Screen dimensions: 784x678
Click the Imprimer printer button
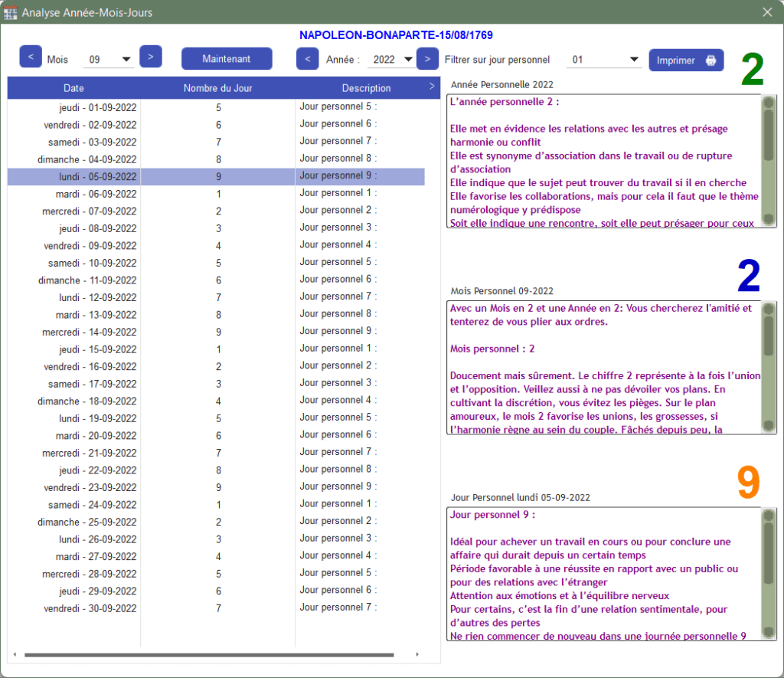coord(686,61)
